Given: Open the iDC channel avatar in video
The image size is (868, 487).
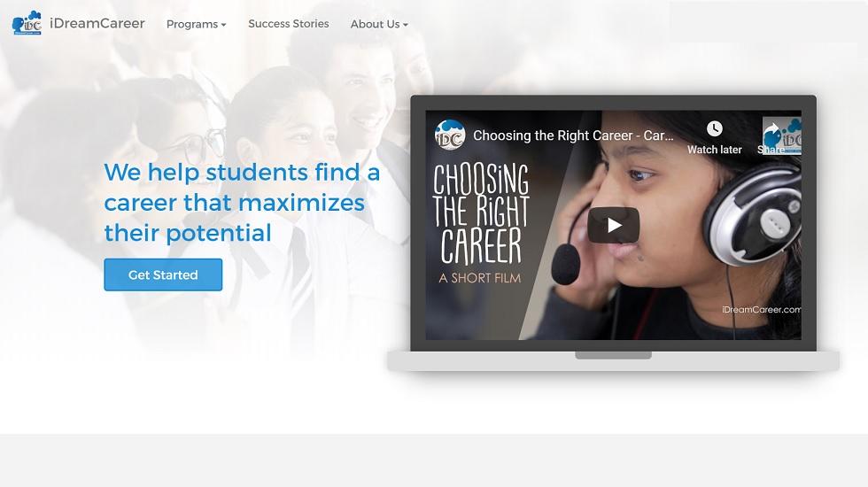Looking at the screenshot, I should pos(450,135).
